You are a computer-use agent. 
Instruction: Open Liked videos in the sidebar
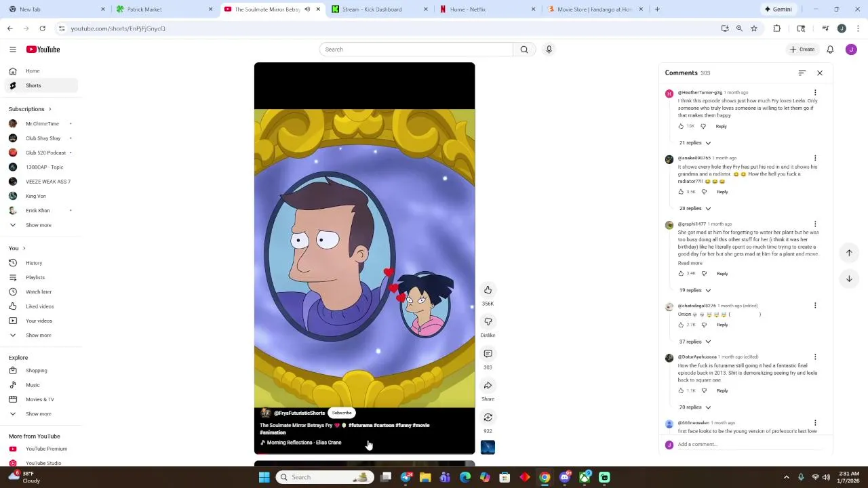[41, 306]
